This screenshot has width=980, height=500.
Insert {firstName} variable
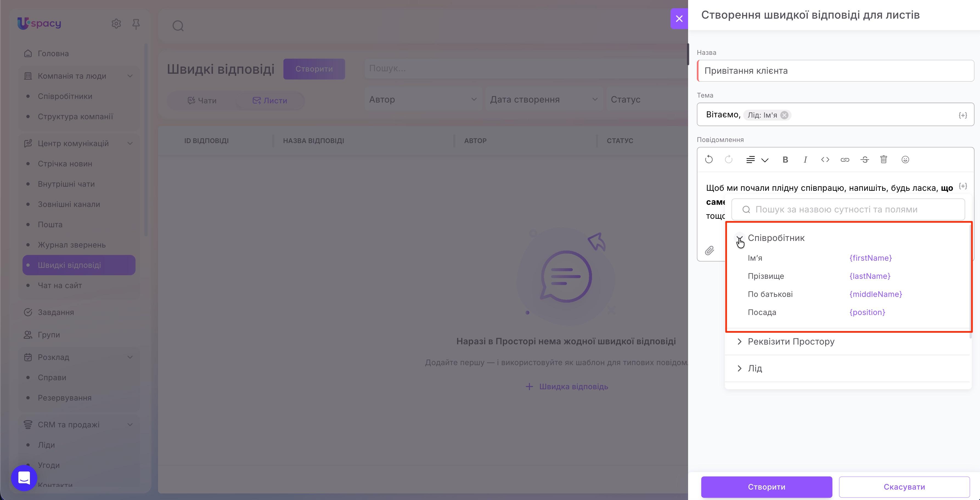click(871, 258)
